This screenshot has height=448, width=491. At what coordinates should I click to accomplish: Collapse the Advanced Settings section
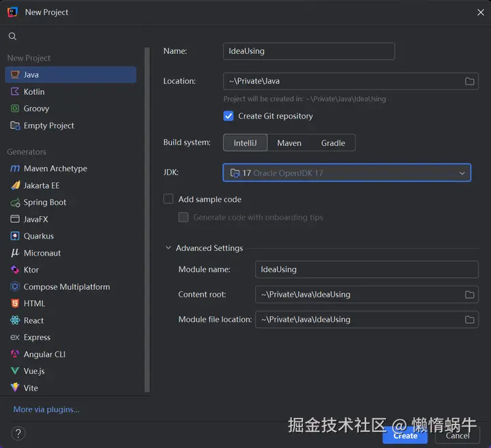point(168,248)
